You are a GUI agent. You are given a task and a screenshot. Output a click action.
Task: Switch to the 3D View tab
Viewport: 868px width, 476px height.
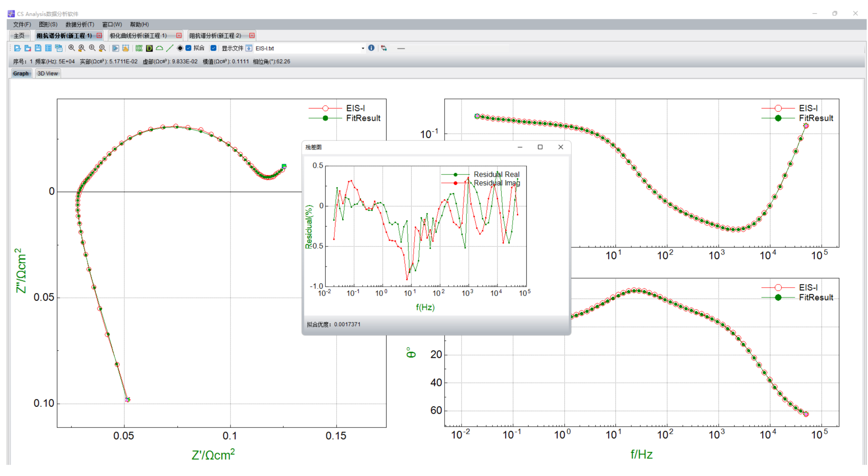tap(47, 73)
